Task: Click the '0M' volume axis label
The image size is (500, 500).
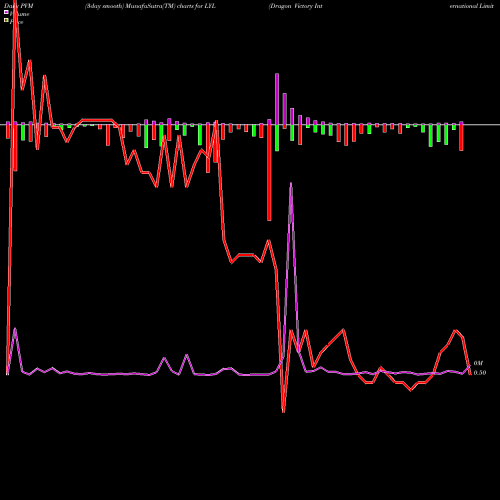Action: 478,363
